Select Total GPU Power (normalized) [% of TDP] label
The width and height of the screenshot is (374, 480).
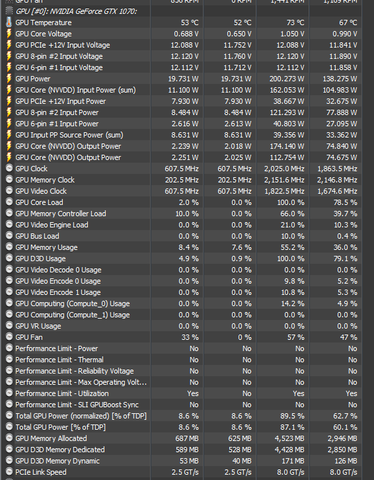[x=81, y=416]
